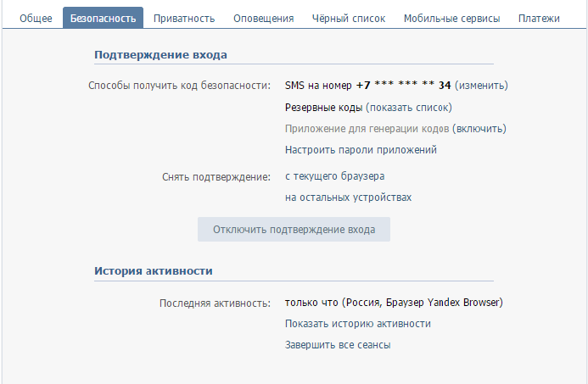This screenshot has height=384, width=588.
Task: Click на остальных устройствах link
Action: pyautogui.click(x=348, y=198)
